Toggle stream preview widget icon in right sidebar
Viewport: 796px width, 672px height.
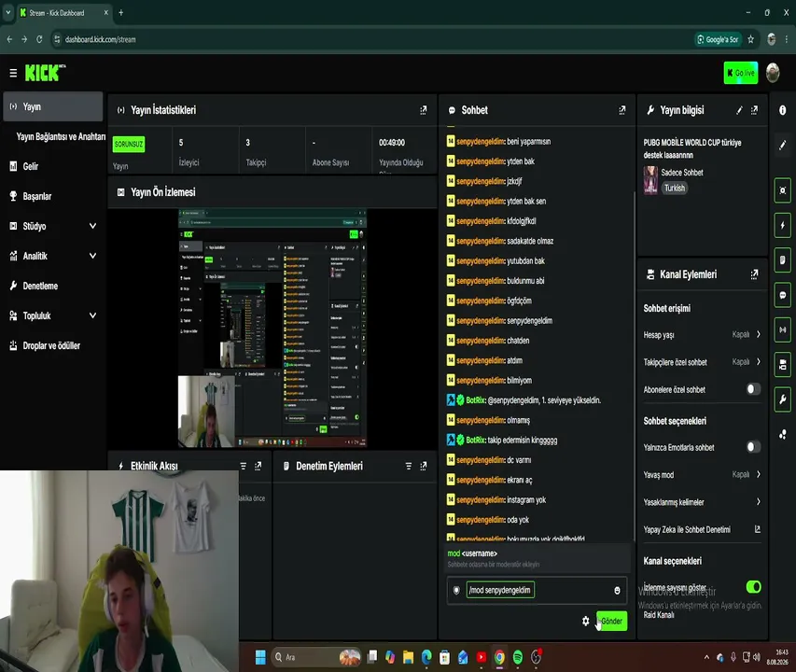tap(782, 190)
